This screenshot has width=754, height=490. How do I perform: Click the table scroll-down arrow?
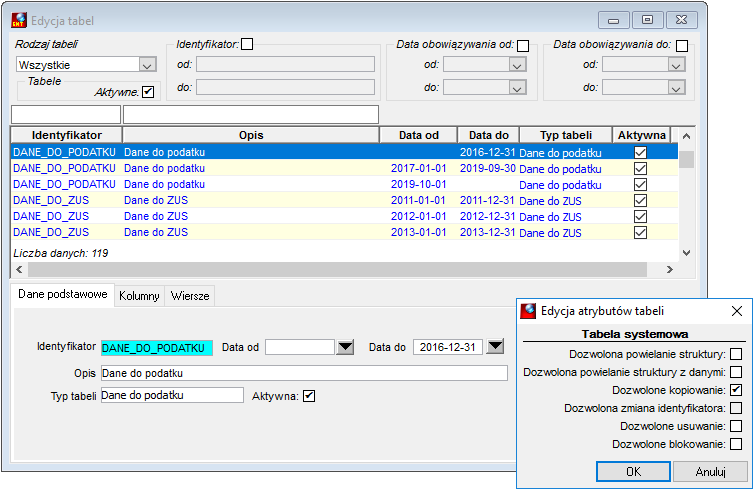pyautogui.click(x=687, y=253)
